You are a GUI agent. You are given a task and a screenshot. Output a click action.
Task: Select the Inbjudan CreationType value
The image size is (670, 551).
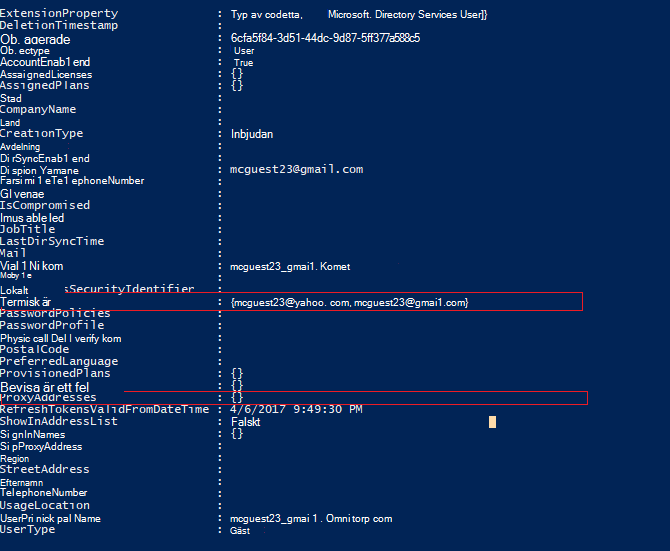coord(252,134)
